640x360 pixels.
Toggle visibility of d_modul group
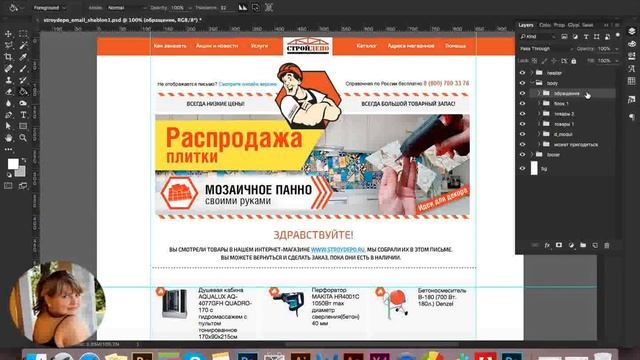(x=522, y=134)
